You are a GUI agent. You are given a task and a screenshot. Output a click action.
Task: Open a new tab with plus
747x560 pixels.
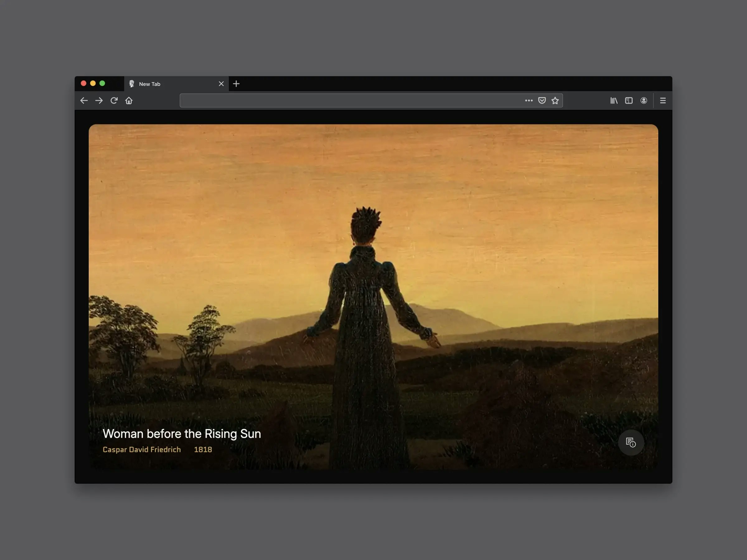(x=236, y=84)
